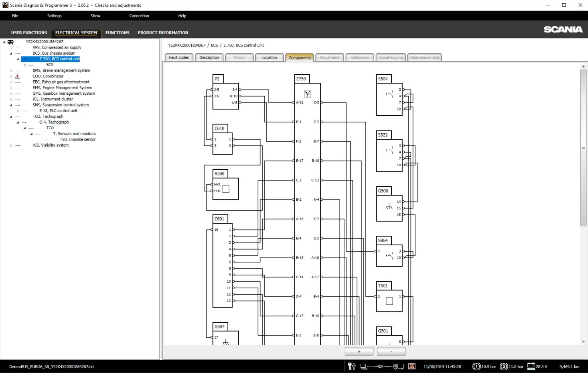Viewport: 588px width, 373px height.
Task: Click the USB key icon in status bar
Action: pyautogui.click(x=351, y=366)
